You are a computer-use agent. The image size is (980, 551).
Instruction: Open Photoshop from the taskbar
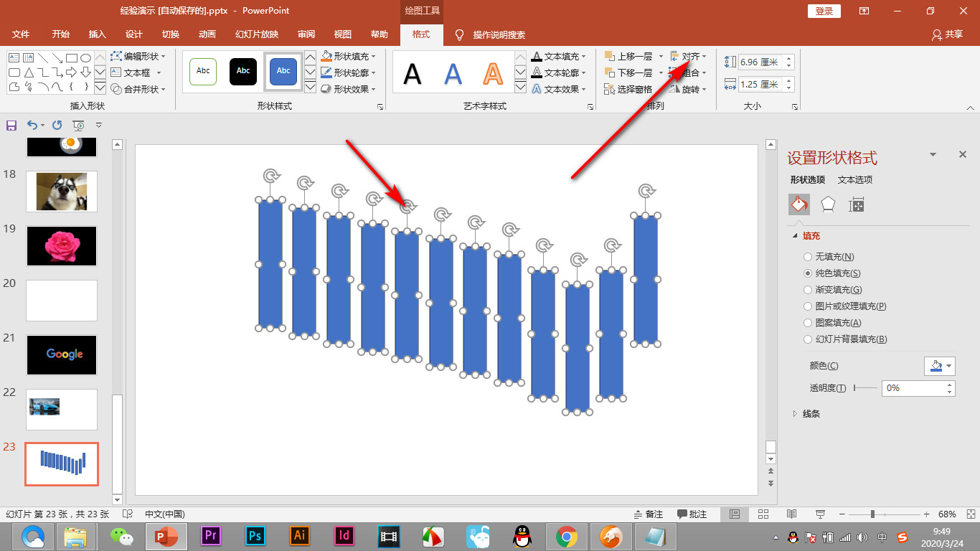(x=255, y=535)
